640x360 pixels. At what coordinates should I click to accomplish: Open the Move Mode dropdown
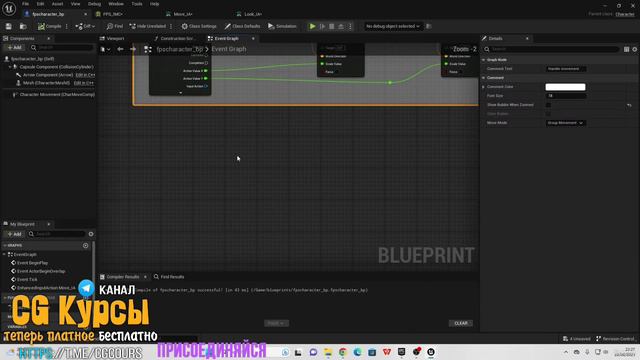point(565,123)
